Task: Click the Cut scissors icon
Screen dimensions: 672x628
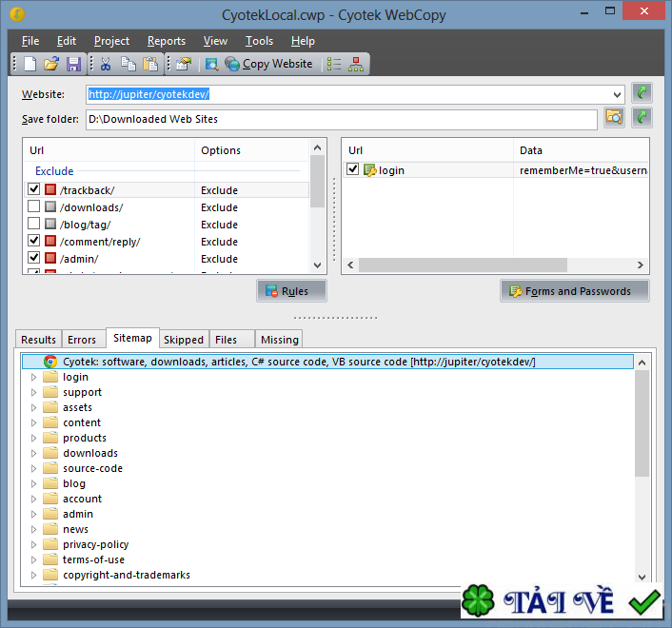Action: 106,64
